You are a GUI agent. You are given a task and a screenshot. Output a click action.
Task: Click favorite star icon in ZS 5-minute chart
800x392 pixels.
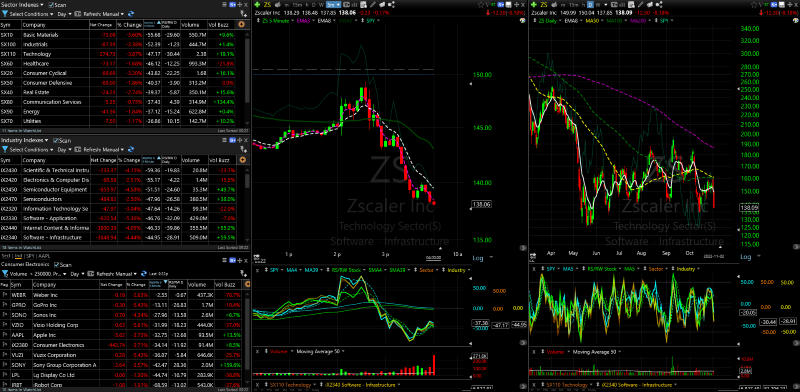click(481, 5)
